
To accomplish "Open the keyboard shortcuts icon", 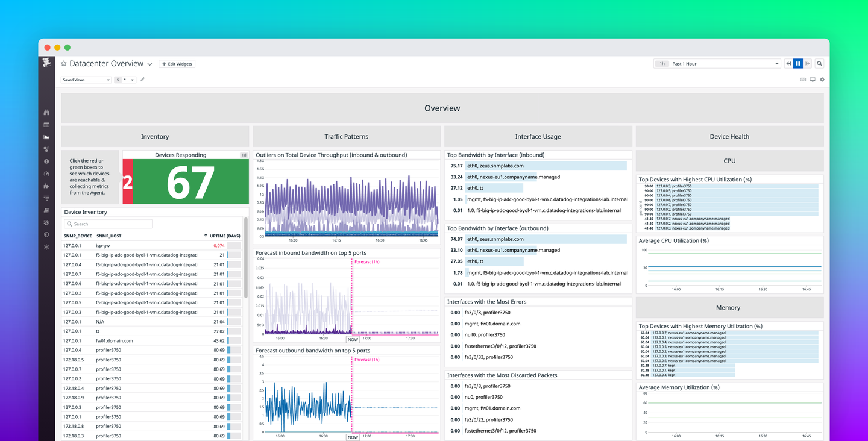I will tap(803, 80).
